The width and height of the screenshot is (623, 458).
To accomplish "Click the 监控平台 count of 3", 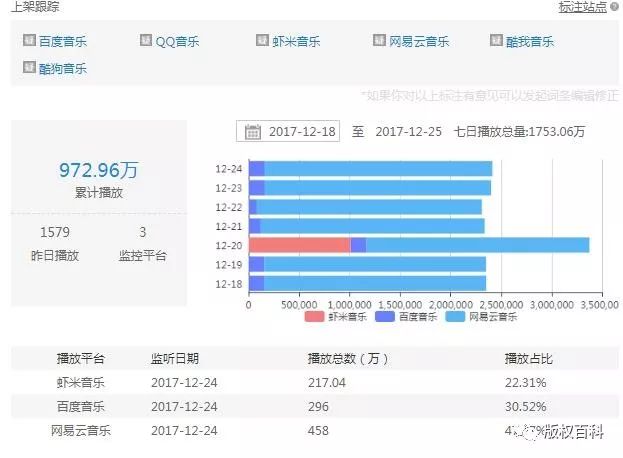I will pyautogui.click(x=143, y=232).
